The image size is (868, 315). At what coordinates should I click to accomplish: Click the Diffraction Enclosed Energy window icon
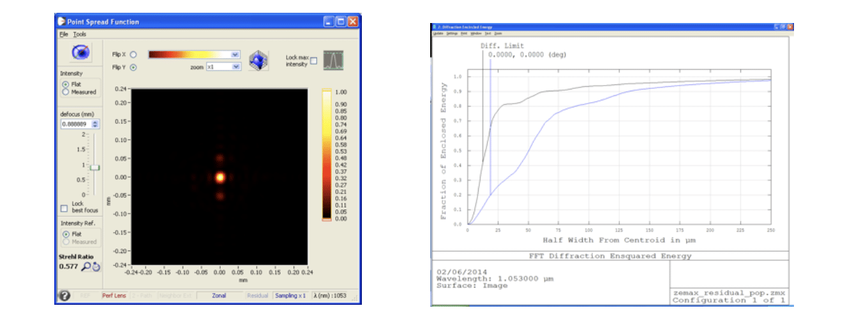pos(434,27)
